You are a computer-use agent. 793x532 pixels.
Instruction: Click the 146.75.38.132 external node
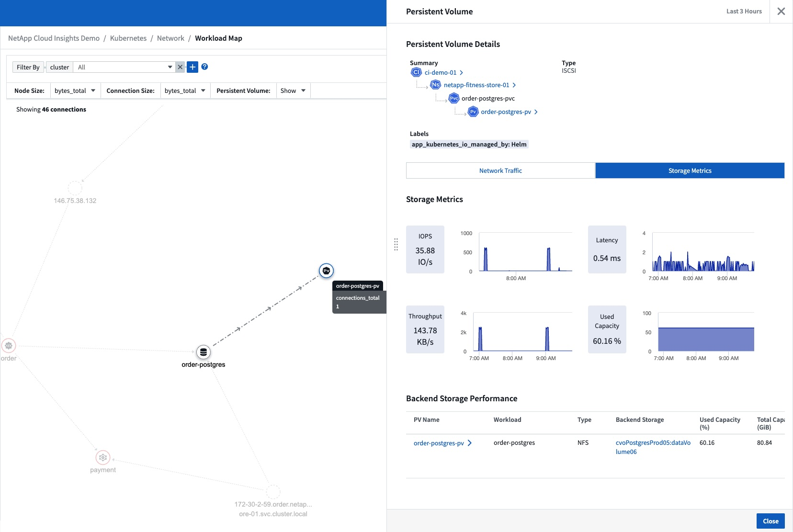pyautogui.click(x=75, y=188)
